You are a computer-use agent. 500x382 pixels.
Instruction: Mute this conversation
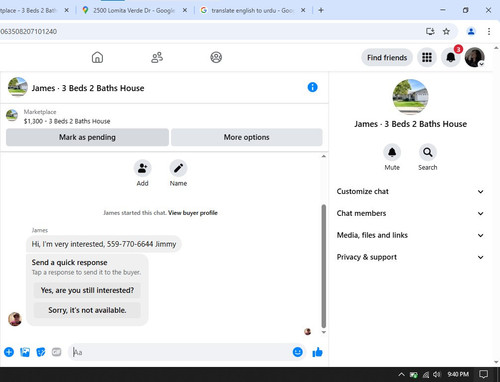pos(392,152)
